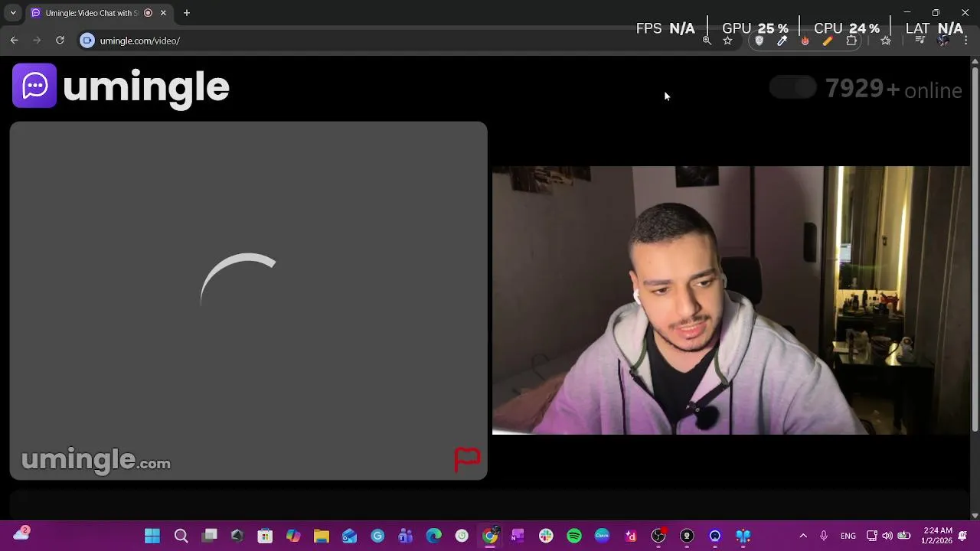This screenshot has width=980, height=551.
Task: Open the volume tray control
Action: pyautogui.click(x=887, y=536)
